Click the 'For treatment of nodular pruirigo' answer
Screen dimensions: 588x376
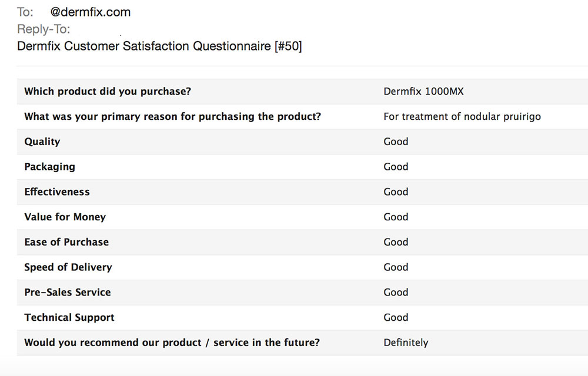(x=462, y=116)
